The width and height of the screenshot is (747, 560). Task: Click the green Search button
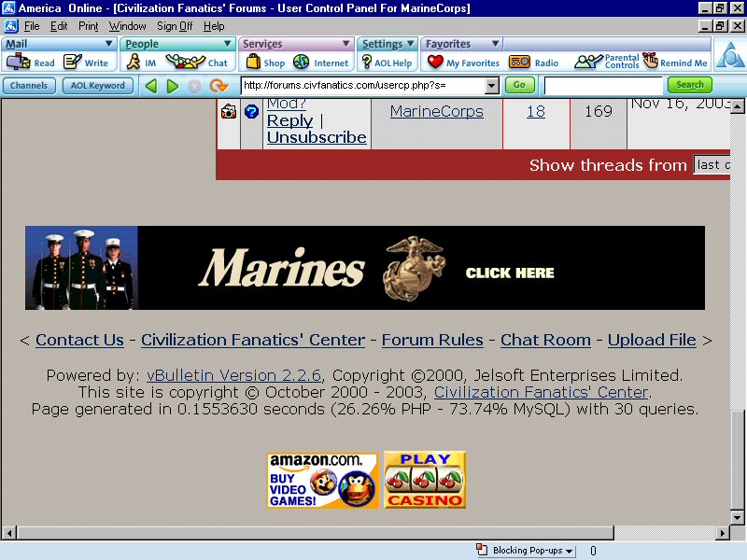[x=690, y=85]
